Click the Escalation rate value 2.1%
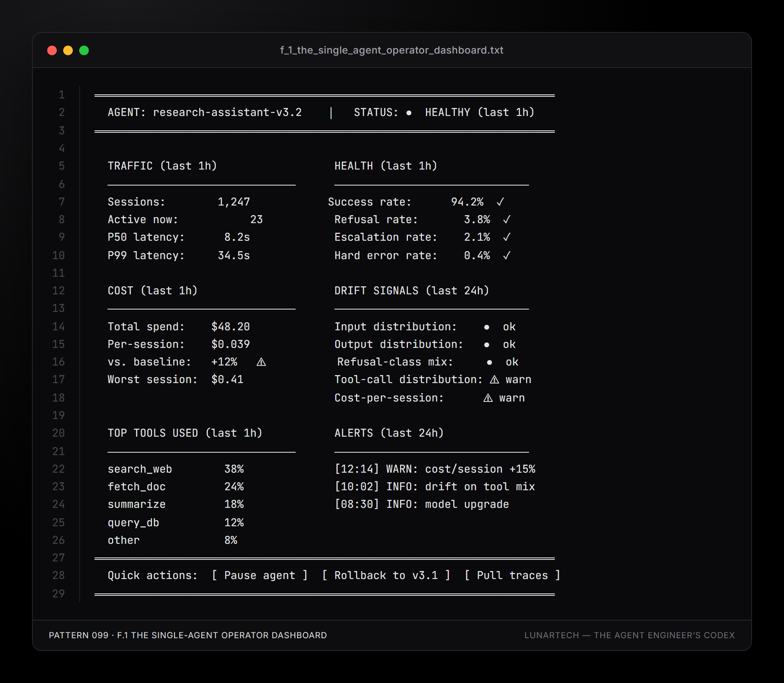 [477, 237]
